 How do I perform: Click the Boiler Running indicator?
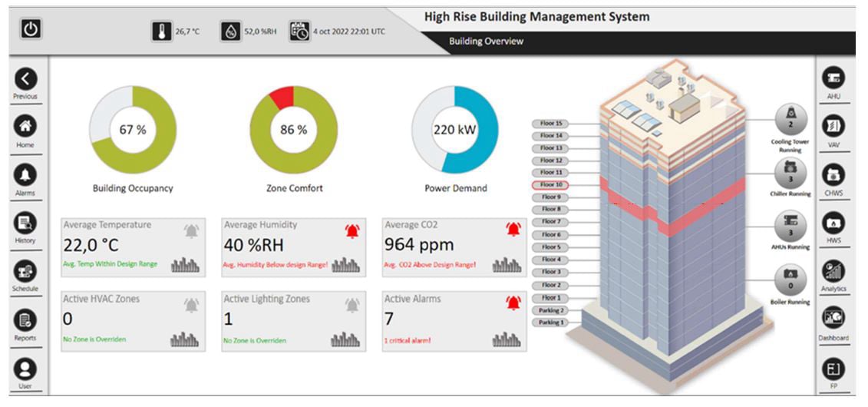(x=790, y=280)
